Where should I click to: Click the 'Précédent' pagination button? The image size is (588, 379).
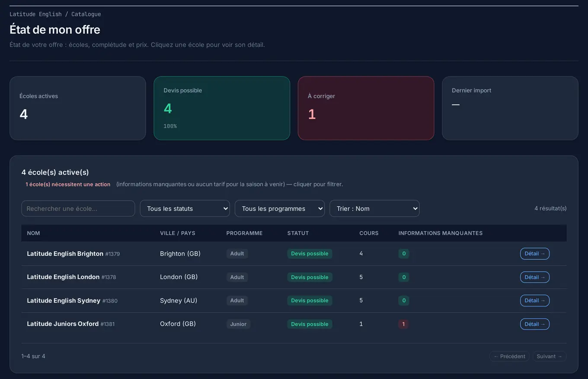click(x=509, y=357)
